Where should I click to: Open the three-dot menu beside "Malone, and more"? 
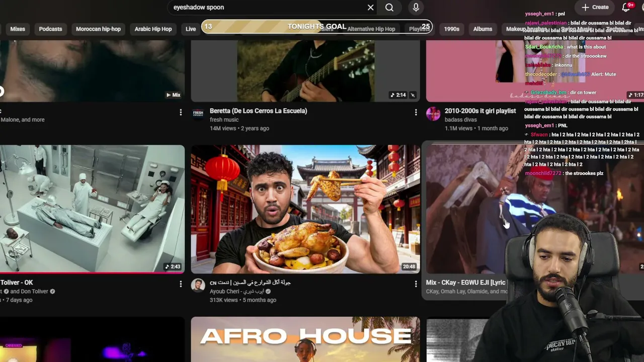[x=181, y=112]
